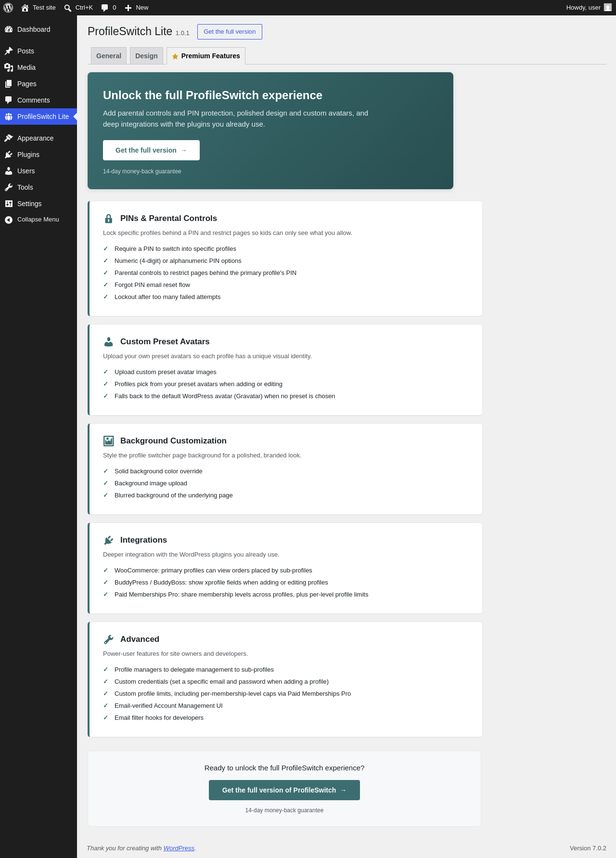Click the Appearance paintbrush icon
Screen dimensions: 616x858
point(9,138)
